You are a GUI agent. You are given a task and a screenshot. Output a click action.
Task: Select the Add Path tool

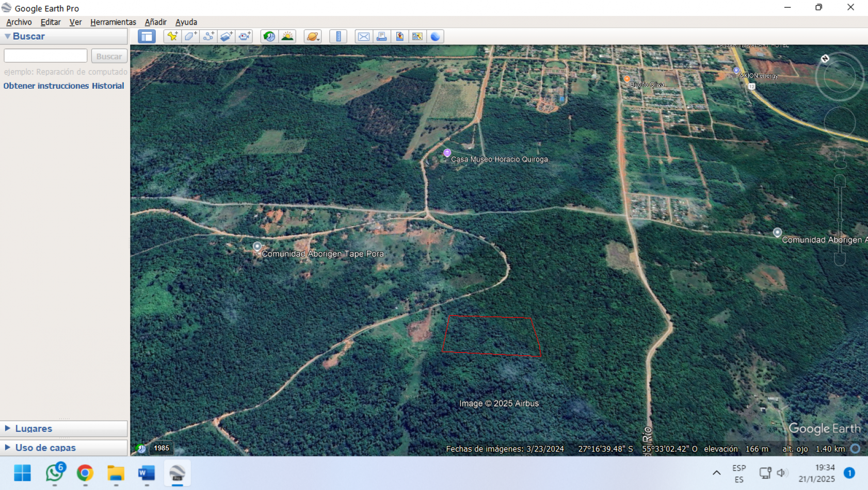click(x=208, y=37)
